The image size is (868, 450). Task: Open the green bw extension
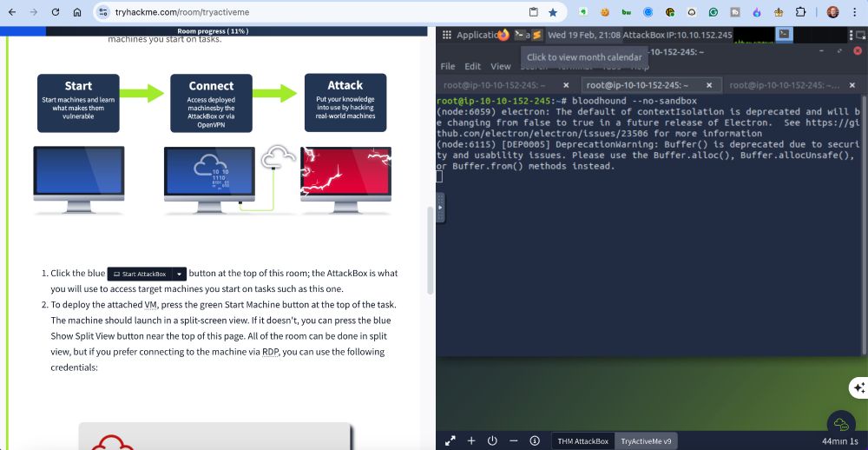(x=627, y=11)
